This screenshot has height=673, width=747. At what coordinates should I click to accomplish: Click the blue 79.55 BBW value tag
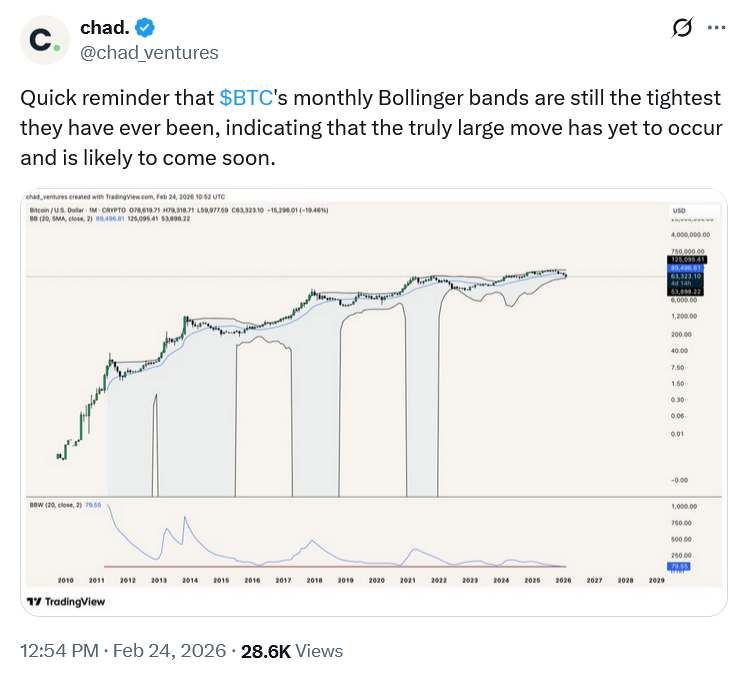click(678, 566)
